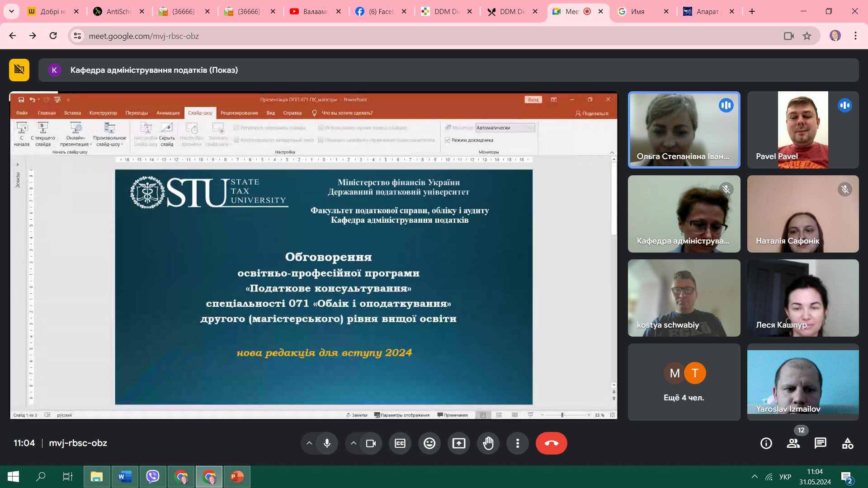The height and width of the screenshot is (488, 868).
Task: Open activities shapes icon
Action: point(848,443)
